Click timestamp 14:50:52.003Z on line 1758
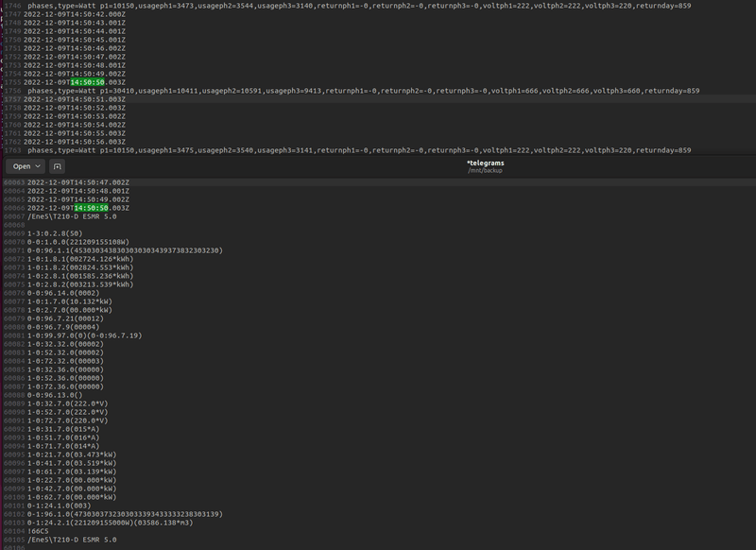Screen dimensions: 756x550 tap(75, 108)
